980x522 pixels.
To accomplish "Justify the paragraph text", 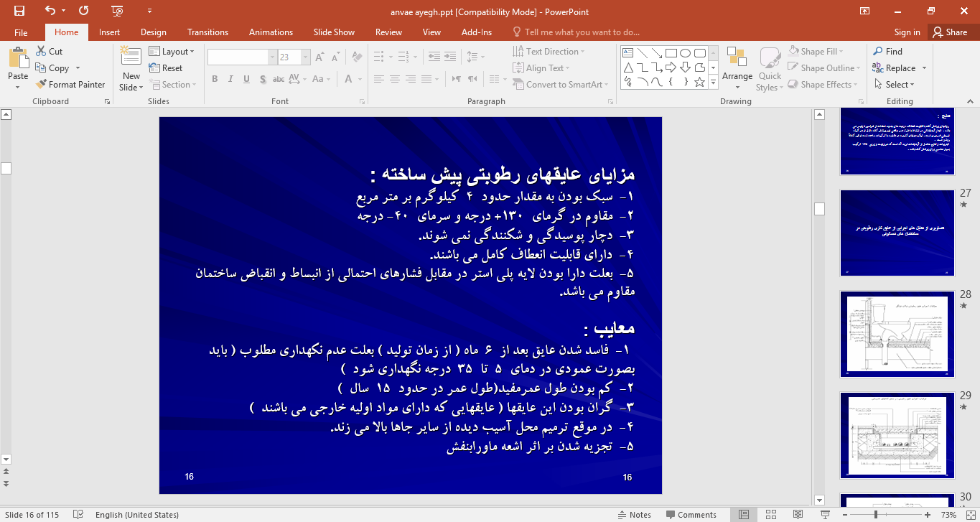I will coord(428,79).
